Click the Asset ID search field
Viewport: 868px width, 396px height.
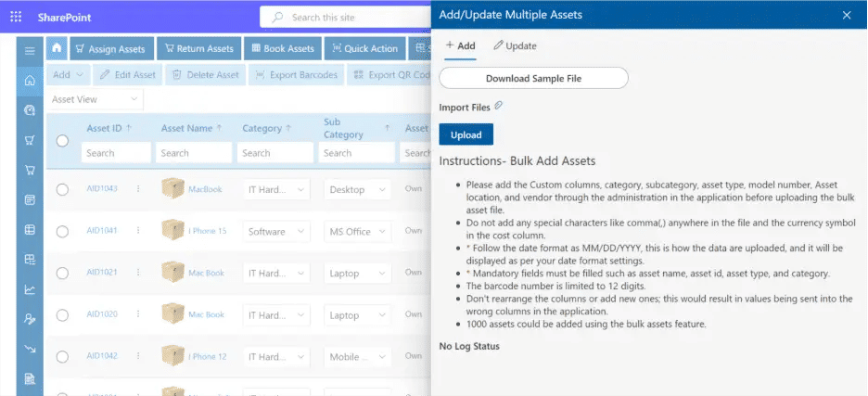coord(116,153)
